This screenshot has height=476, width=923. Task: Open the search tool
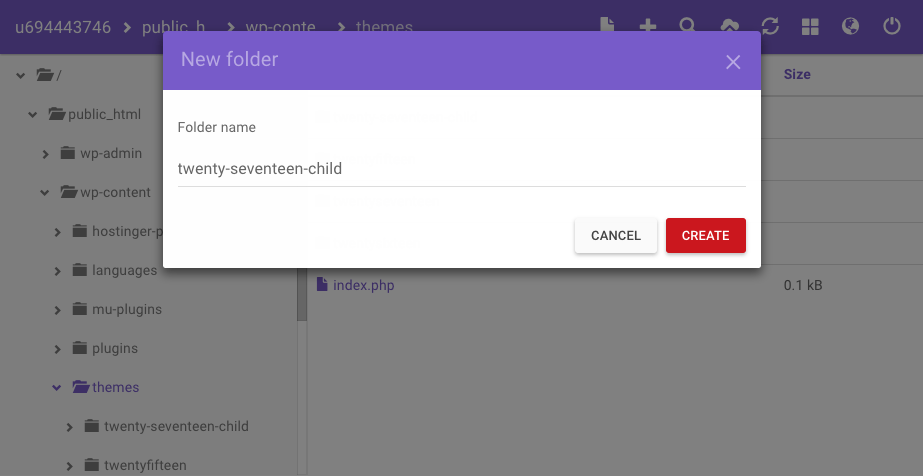pyautogui.click(x=688, y=25)
